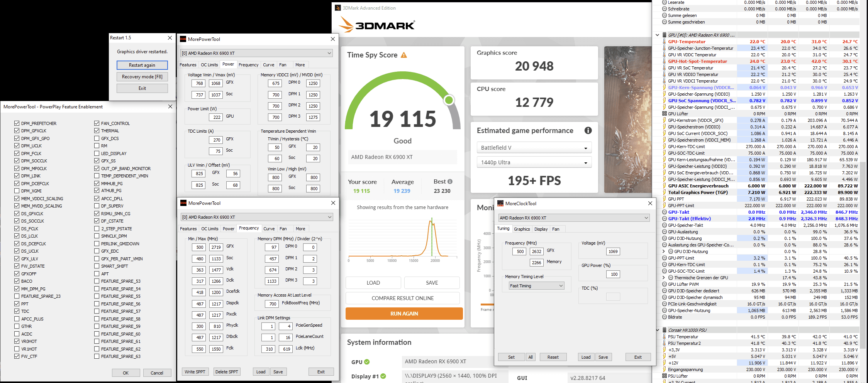Close the Restart 1.5 dialog
The height and width of the screenshot is (383, 868).
(x=170, y=38)
